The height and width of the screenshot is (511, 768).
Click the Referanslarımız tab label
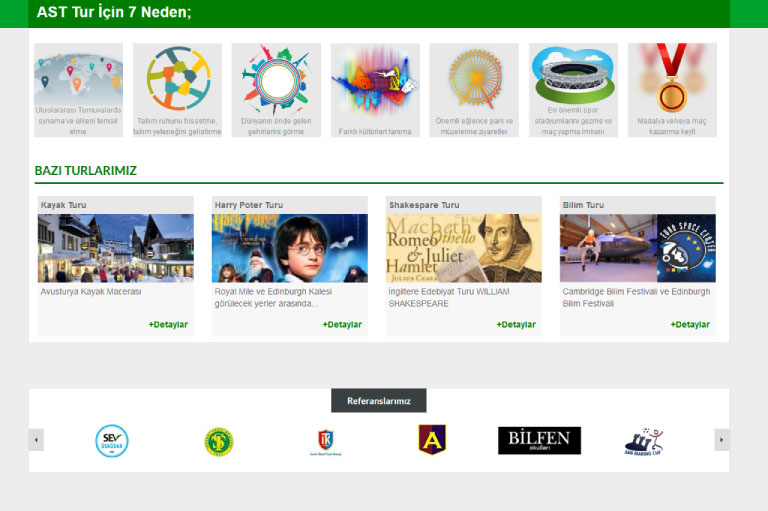coord(379,401)
